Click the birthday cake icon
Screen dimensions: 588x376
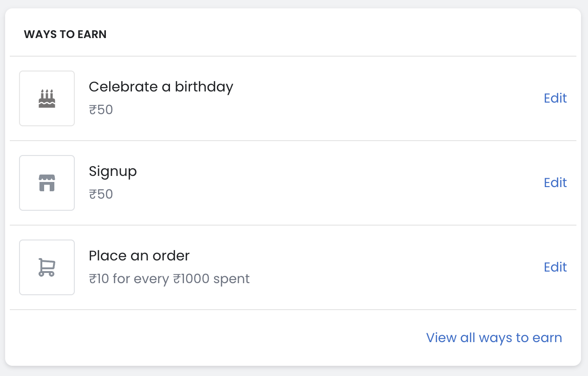(x=47, y=98)
